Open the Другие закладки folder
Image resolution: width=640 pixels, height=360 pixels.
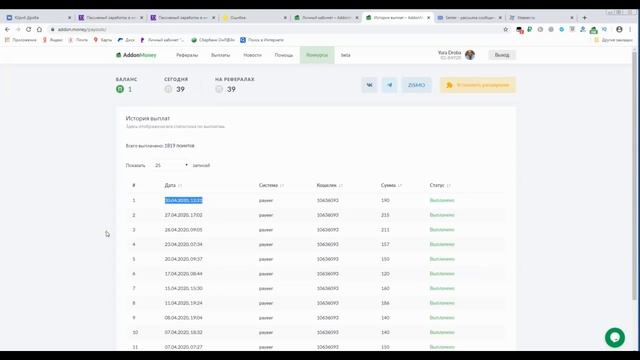(x=613, y=40)
